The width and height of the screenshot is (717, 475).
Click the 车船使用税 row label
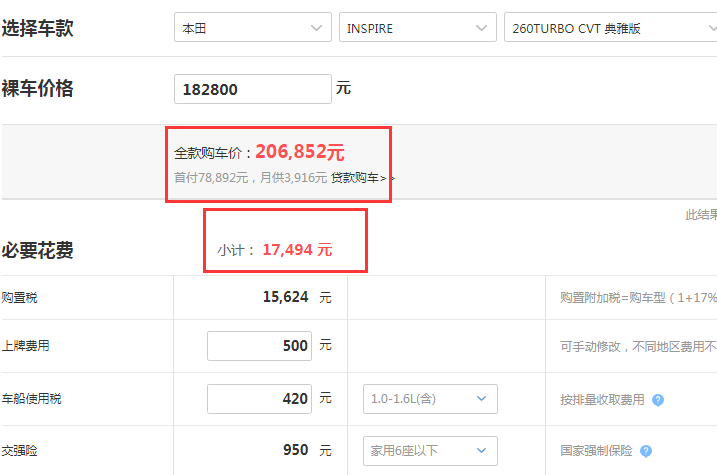pyautogui.click(x=31, y=399)
